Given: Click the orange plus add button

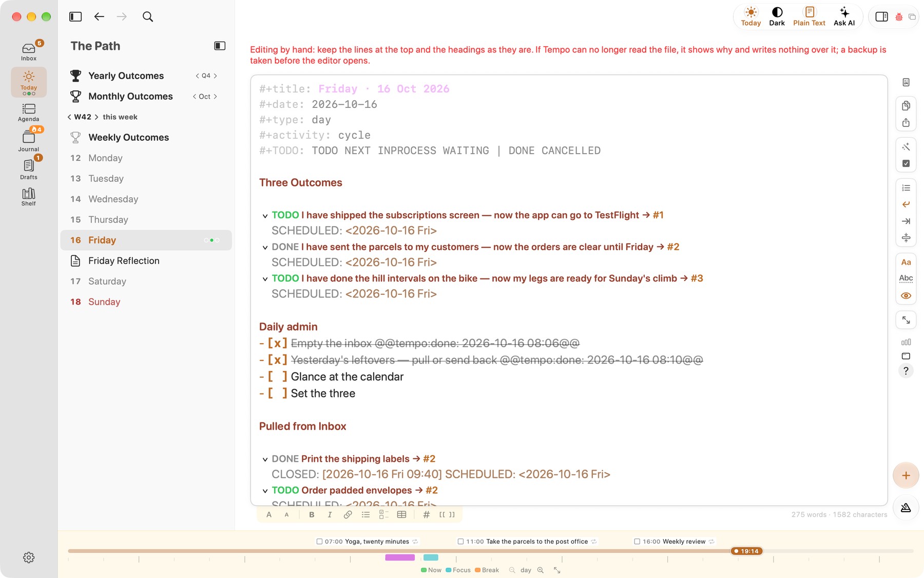Looking at the screenshot, I should coord(906,476).
